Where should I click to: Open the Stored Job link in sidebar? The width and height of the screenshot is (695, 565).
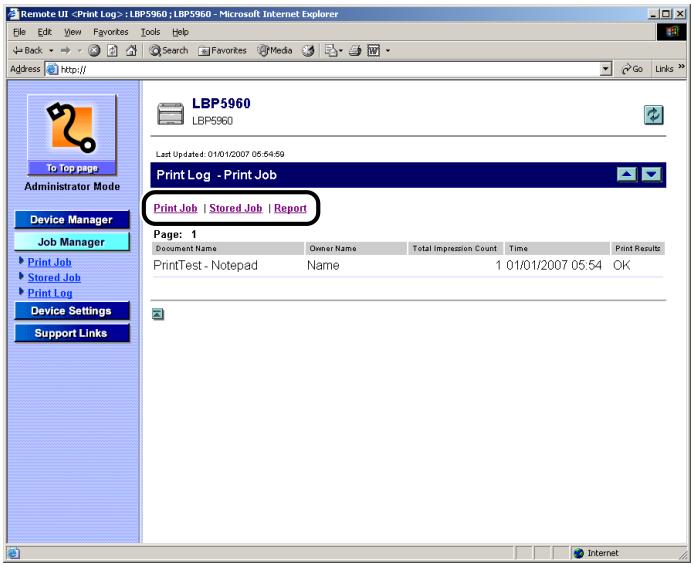tap(54, 278)
